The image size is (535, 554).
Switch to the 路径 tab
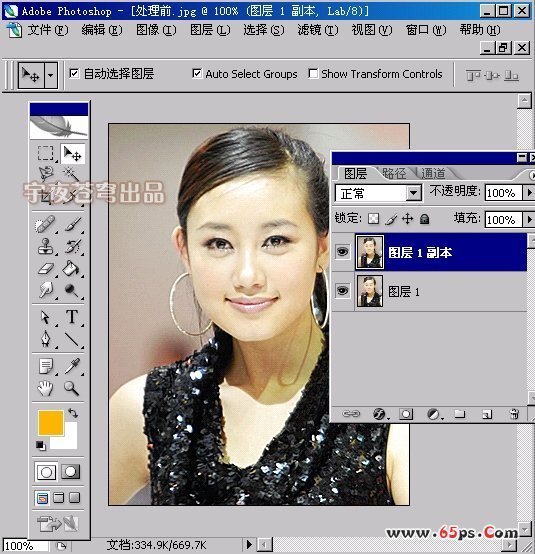point(394,173)
